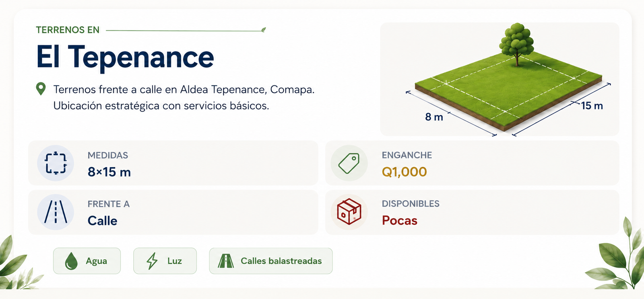Select the Agua service chip
This screenshot has height=299, width=644.
87,261
